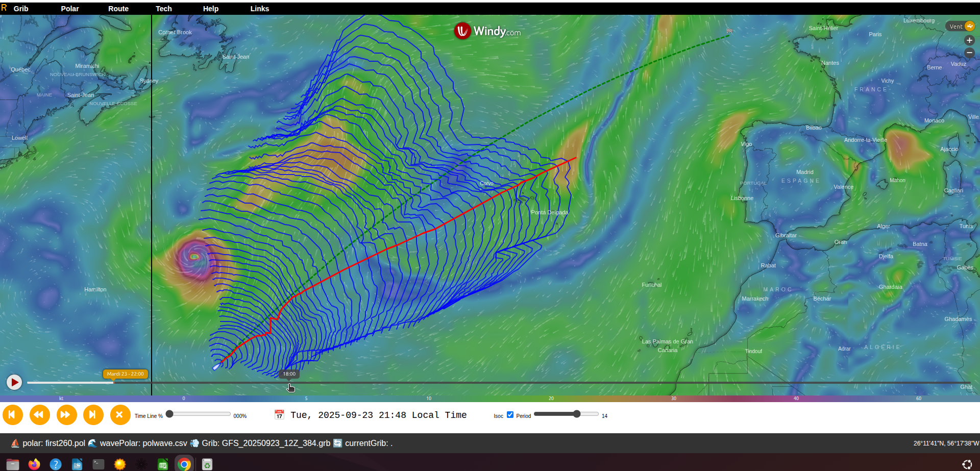Open the Grib menu
Image resolution: width=980 pixels, height=471 pixels.
pyautogui.click(x=21, y=9)
